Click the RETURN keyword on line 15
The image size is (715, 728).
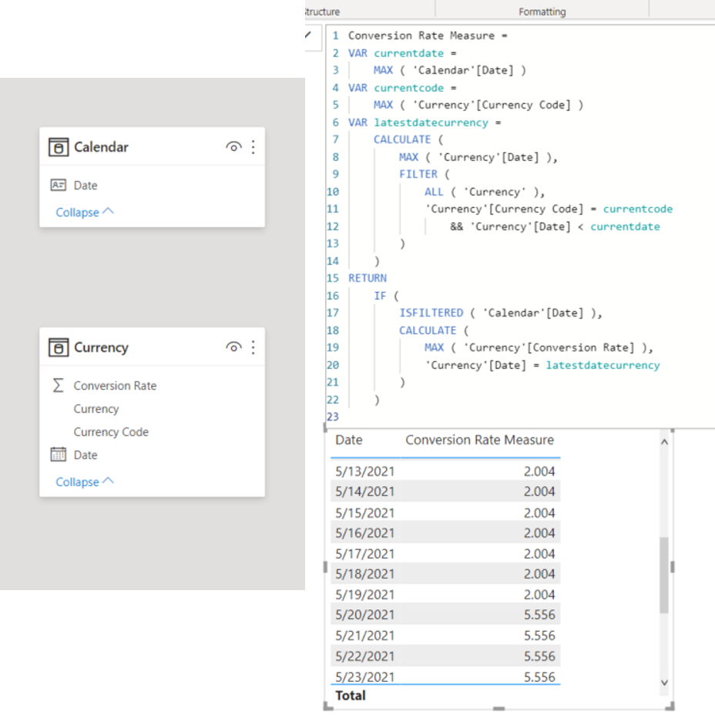pos(368,278)
